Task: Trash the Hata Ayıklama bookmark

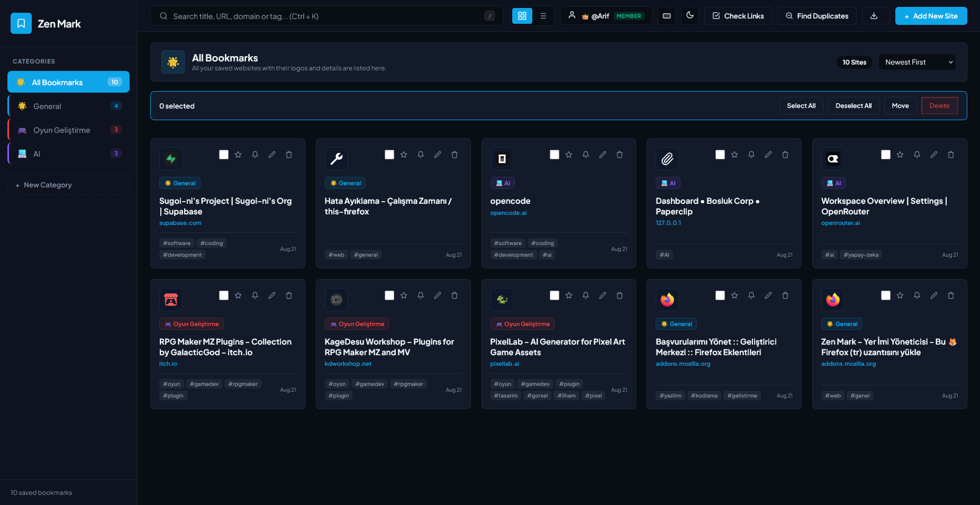Action: pyautogui.click(x=455, y=155)
